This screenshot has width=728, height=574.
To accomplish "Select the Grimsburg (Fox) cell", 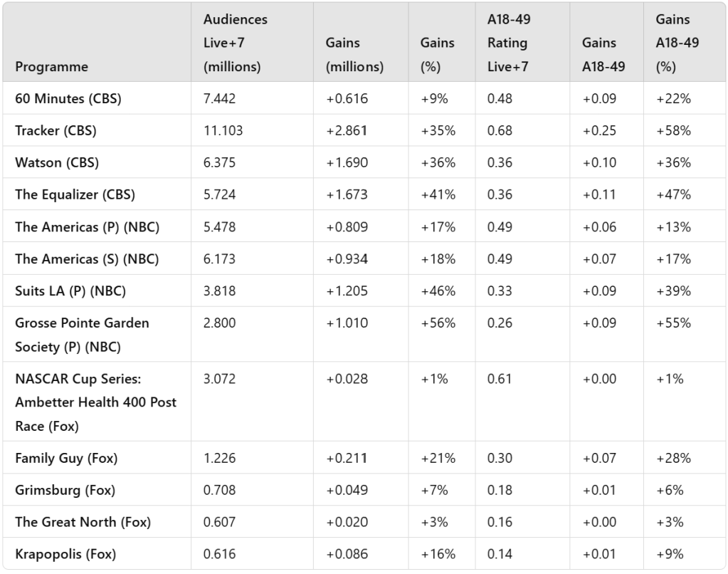I will pos(65,491).
